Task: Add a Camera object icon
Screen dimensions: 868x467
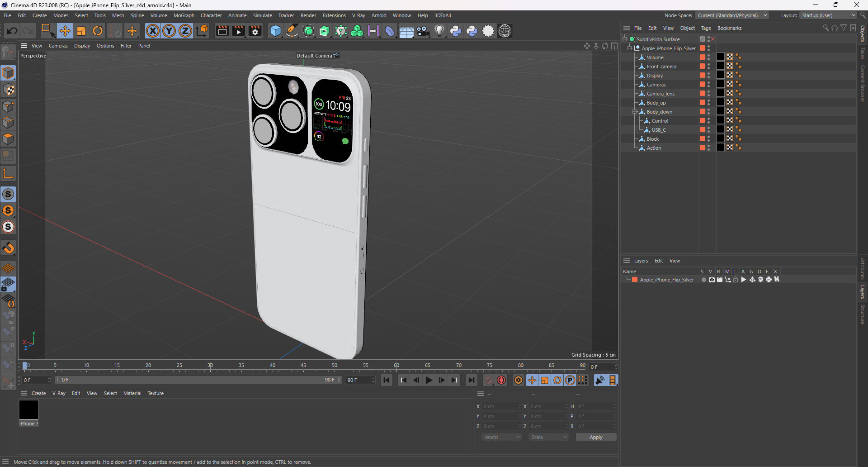Action: [x=423, y=31]
